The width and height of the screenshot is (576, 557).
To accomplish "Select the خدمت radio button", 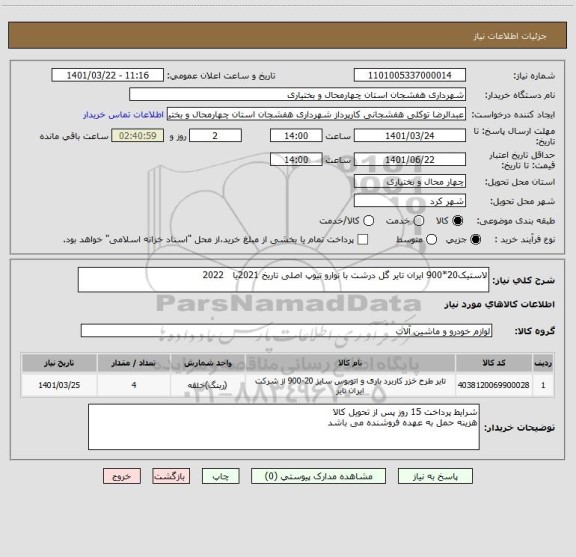I will 419,220.
